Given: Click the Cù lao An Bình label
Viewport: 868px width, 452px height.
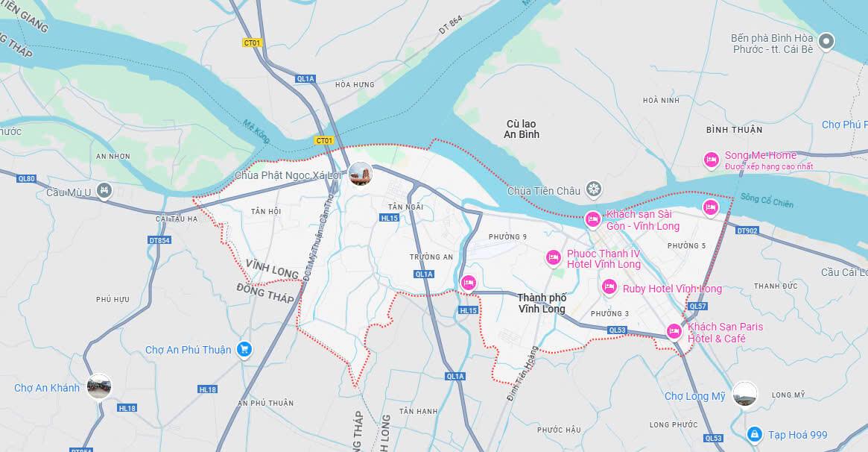Looking at the screenshot, I should [x=522, y=129].
